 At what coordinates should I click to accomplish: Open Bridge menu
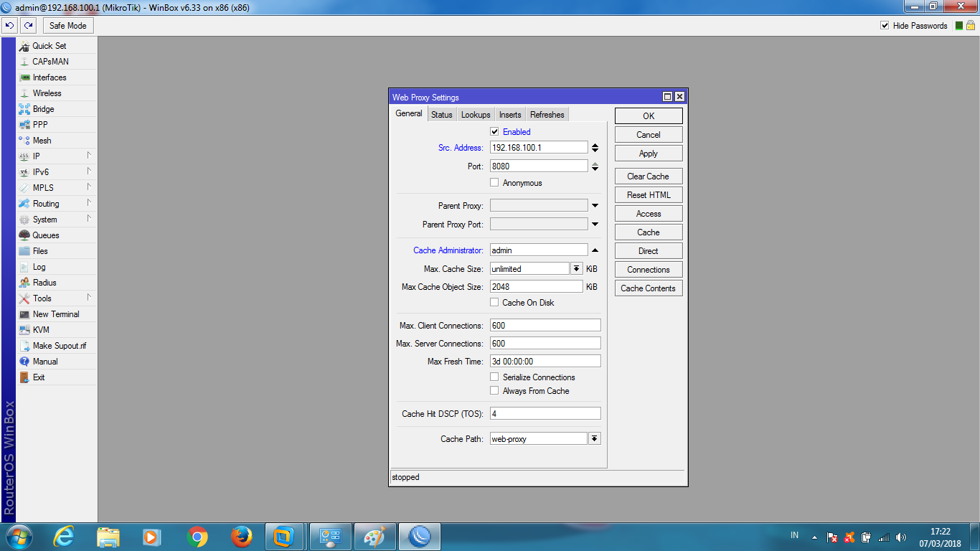click(57, 109)
